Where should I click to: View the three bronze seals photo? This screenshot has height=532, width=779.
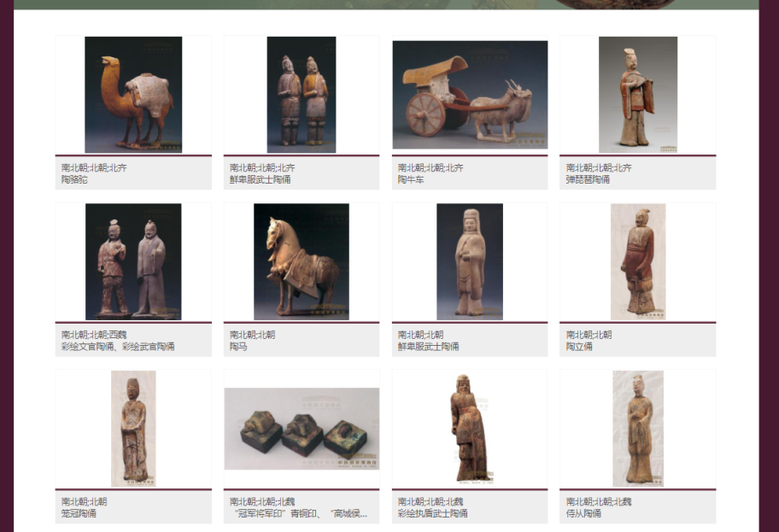coord(302,429)
